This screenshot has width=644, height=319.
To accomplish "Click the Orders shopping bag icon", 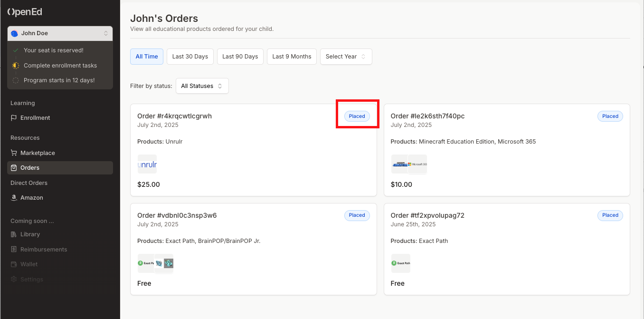I will tap(14, 168).
